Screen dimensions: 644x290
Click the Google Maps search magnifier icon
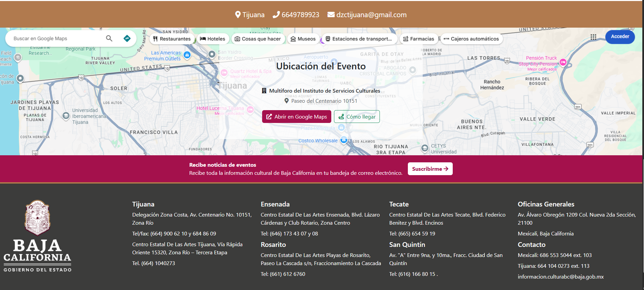(x=109, y=38)
